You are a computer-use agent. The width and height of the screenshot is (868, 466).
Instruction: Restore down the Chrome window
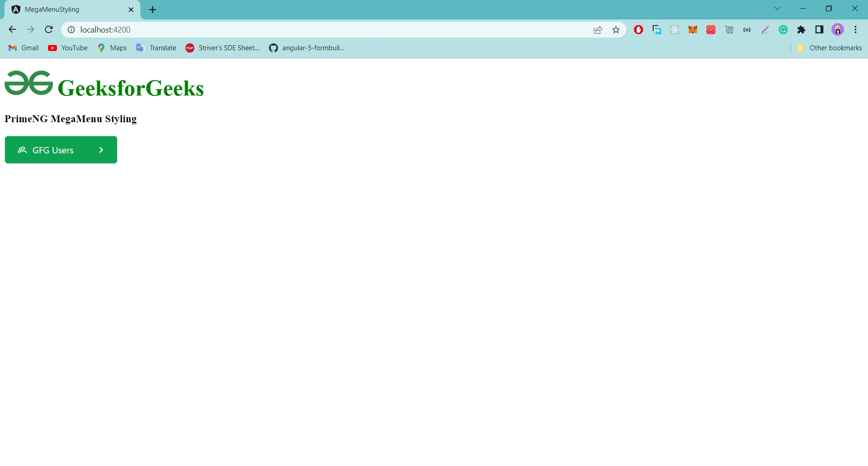(829, 9)
